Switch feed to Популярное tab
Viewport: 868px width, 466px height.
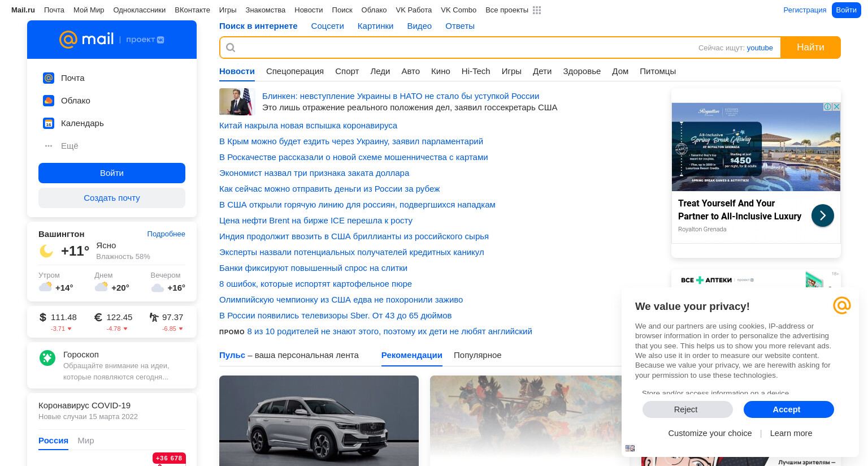pos(478,355)
